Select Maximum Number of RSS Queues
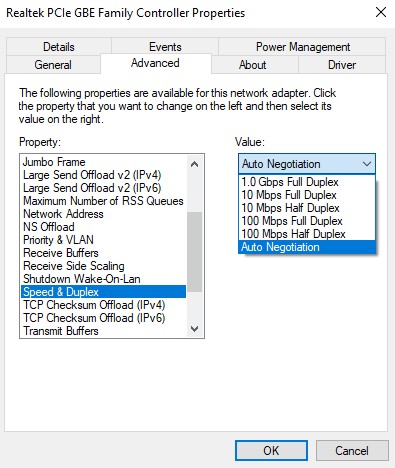Screen dimensions: 395x468 point(103,201)
